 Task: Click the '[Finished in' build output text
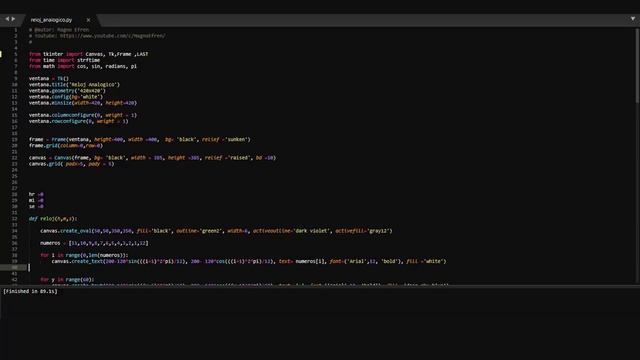[x=30, y=291]
